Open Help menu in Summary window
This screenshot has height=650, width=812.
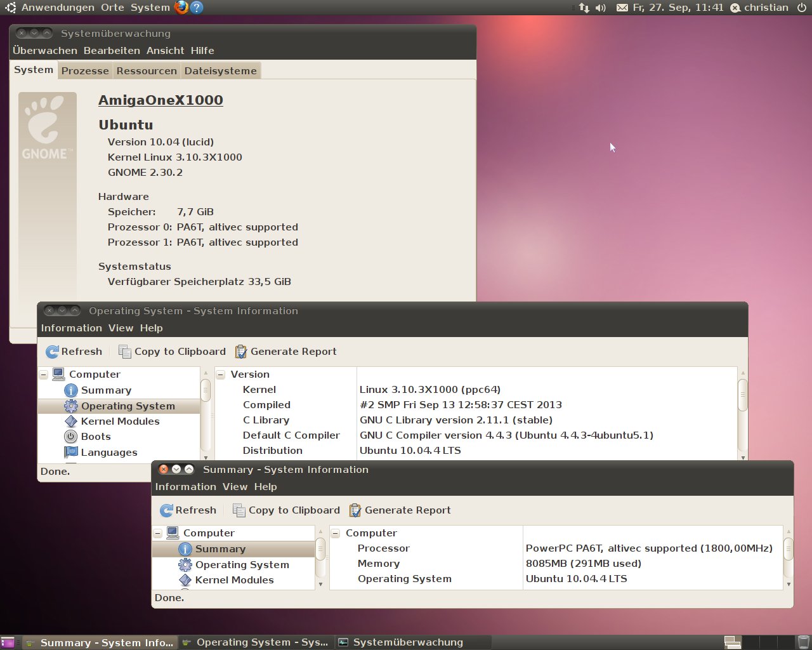pyautogui.click(x=265, y=487)
